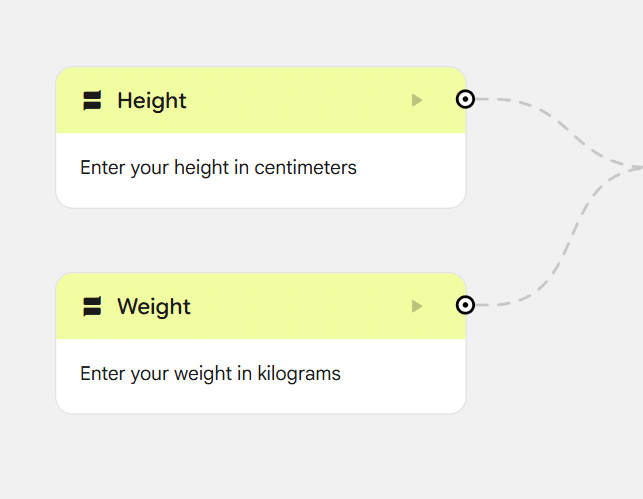Run the Height node with its play arrow
This screenshot has width=643, height=499.
417,100
